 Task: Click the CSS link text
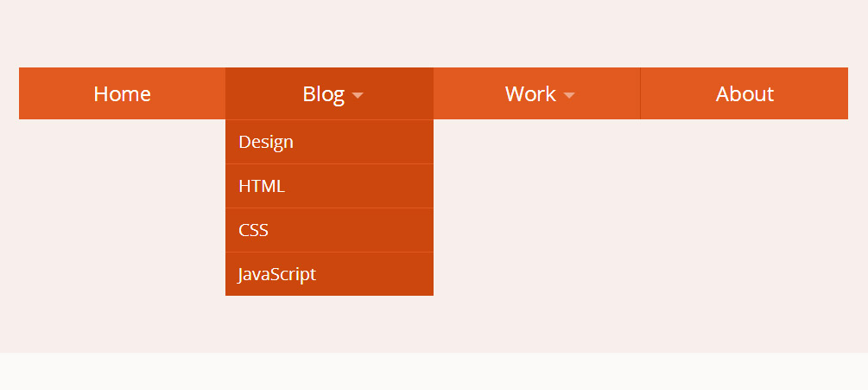coord(254,230)
